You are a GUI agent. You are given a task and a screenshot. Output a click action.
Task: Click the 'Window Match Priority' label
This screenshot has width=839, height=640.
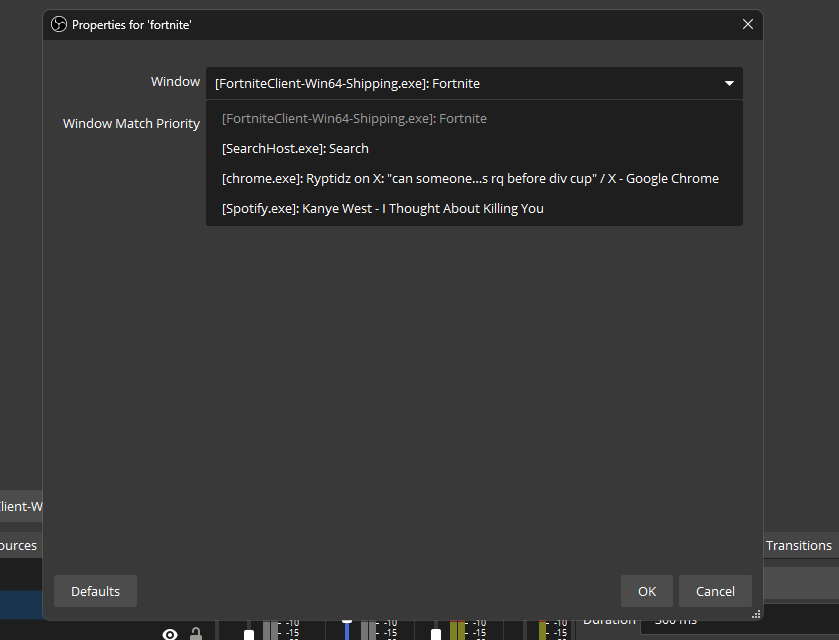tap(131, 124)
